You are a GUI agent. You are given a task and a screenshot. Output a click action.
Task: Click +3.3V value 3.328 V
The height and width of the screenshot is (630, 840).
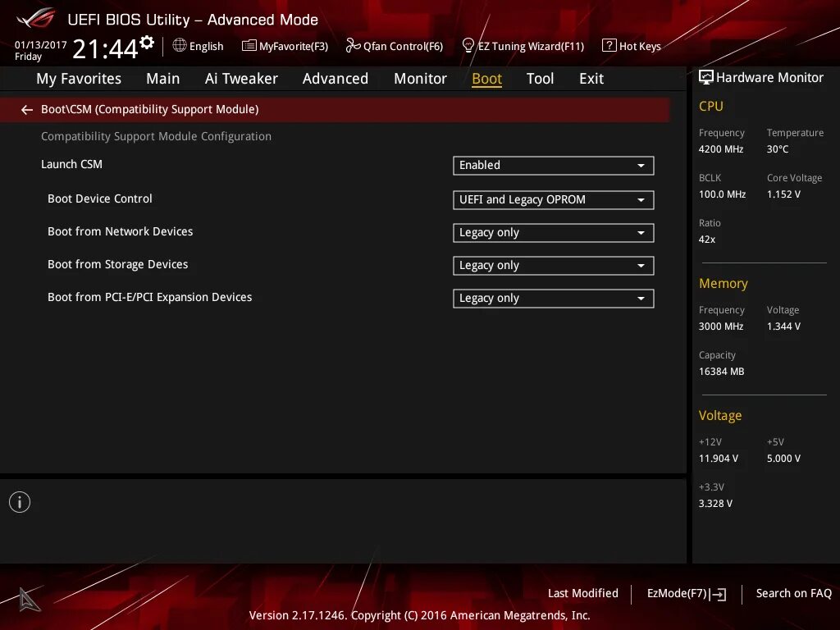click(715, 504)
